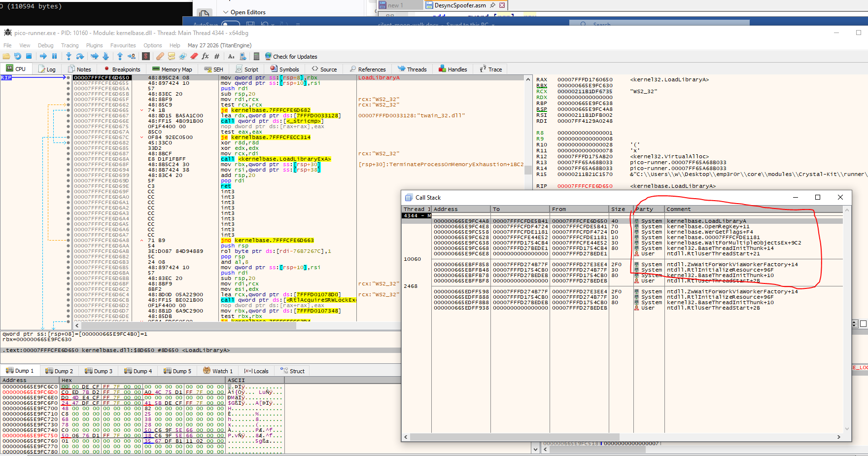The image size is (868, 456).
Task: Open the Bookmarks red icon
Action: (x=194, y=56)
